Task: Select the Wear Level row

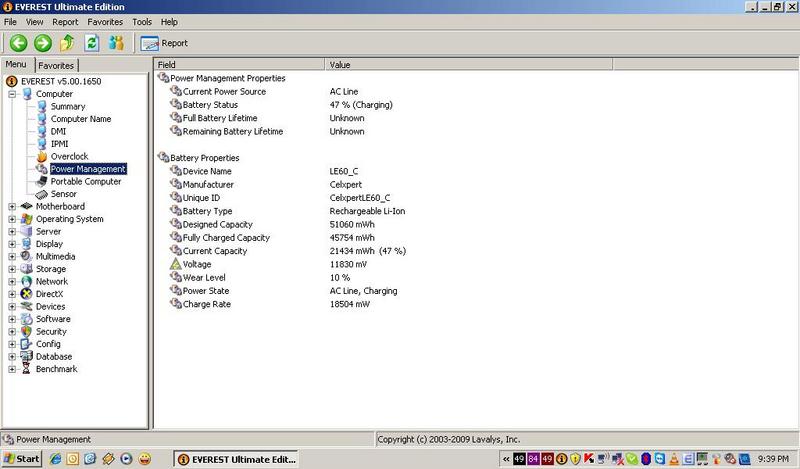Action: pyautogui.click(x=204, y=277)
